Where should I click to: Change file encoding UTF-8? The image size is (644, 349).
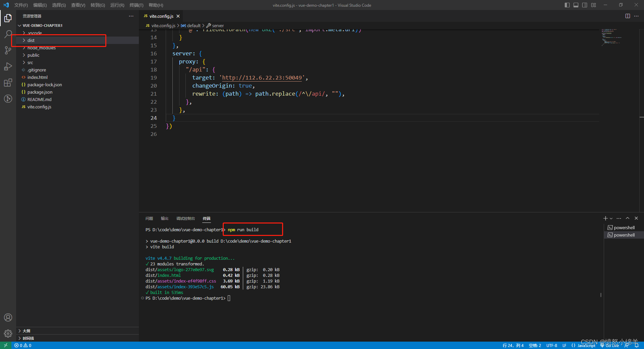pos(551,345)
